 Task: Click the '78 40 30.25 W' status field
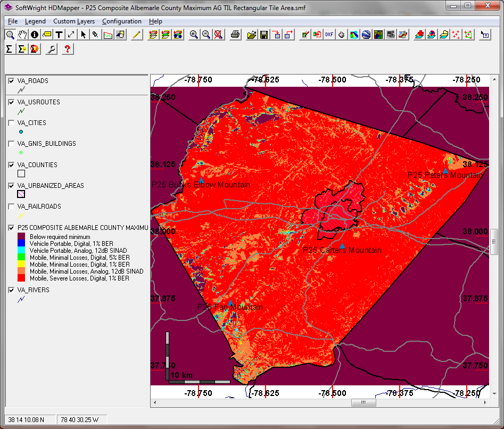pos(82,419)
